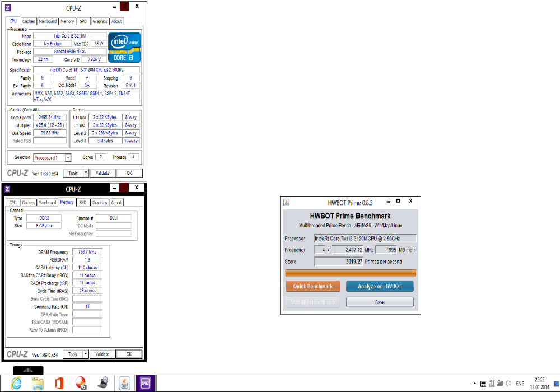This screenshot has height=392, width=560.
Task: Click Tools button in Memory CPU-Z window
Action: coord(73,354)
